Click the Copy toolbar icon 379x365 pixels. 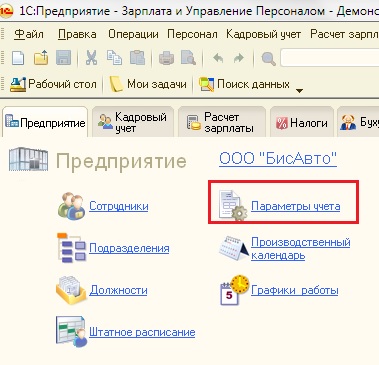pos(114,58)
